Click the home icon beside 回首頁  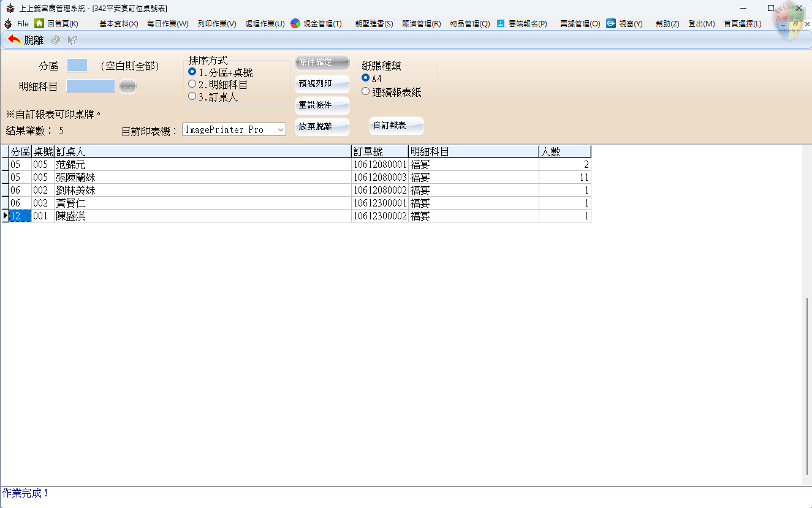(39, 23)
